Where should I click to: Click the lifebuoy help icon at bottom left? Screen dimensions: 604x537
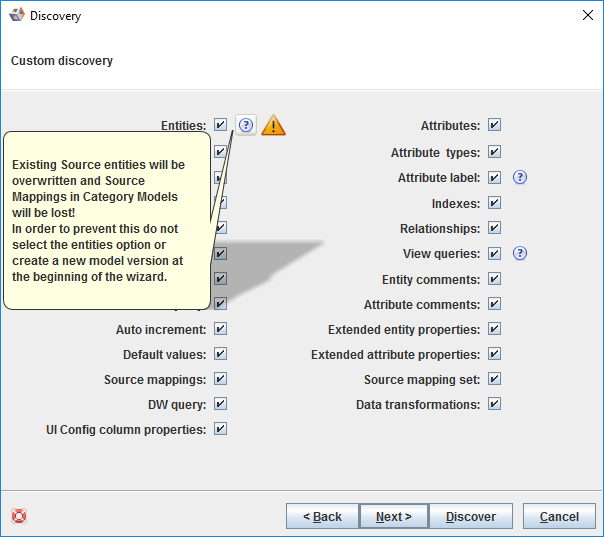click(x=19, y=516)
